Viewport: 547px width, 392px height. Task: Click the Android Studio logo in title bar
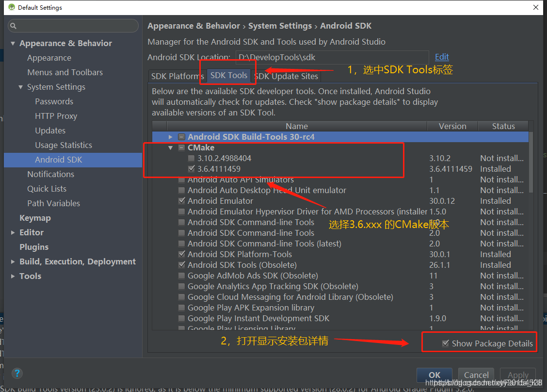tap(12, 7)
